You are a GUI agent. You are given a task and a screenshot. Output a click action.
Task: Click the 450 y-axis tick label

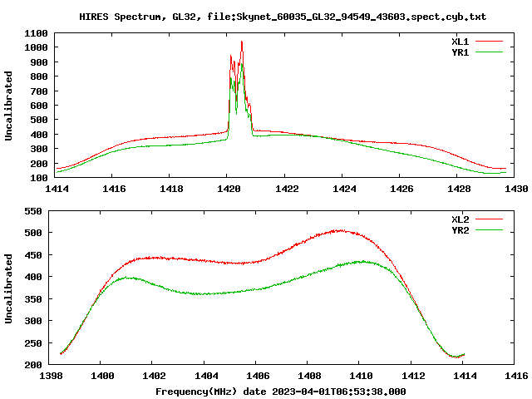pyautogui.click(x=33, y=255)
